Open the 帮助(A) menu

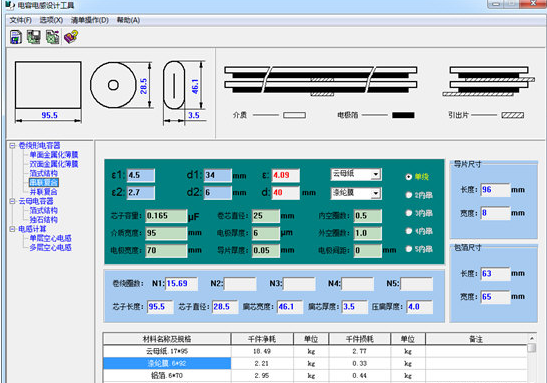point(128,20)
